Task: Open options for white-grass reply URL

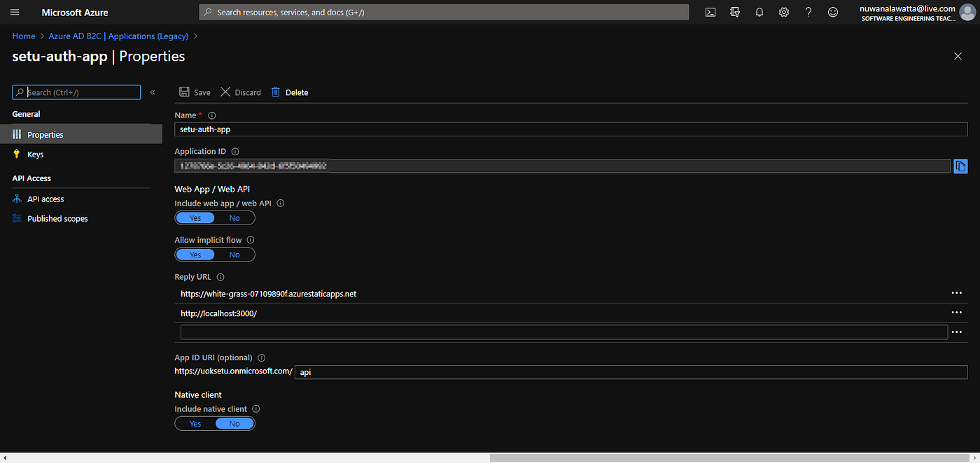Action: [x=957, y=293]
